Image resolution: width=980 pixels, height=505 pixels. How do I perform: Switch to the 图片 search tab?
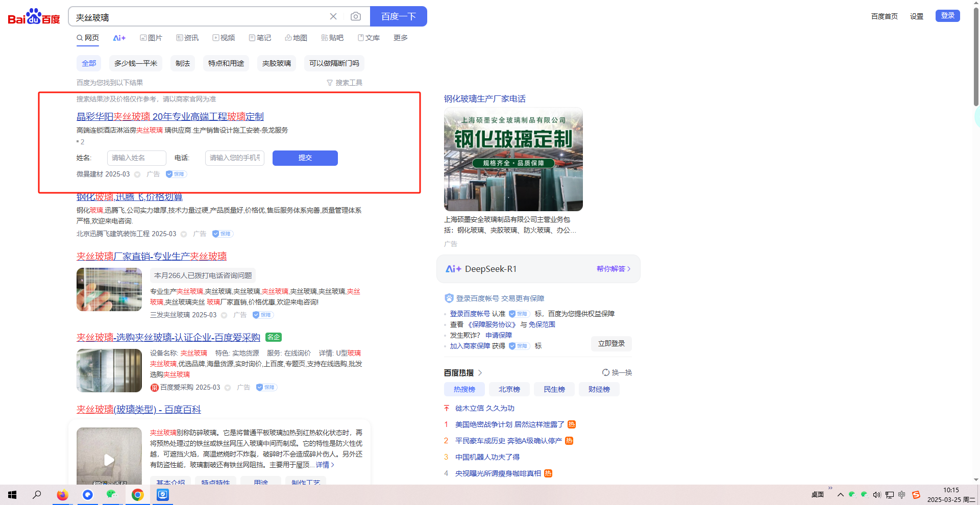[x=151, y=38]
